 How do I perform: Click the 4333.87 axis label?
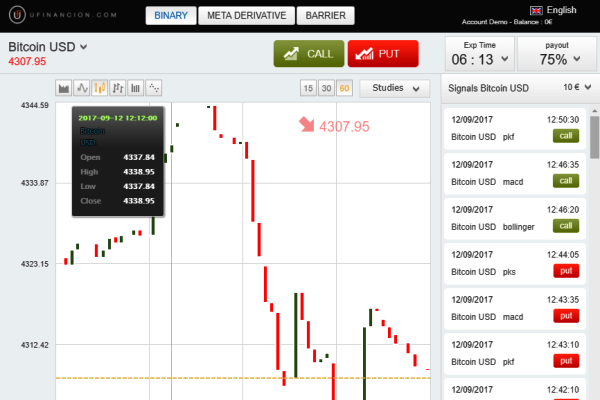(35, 183)
